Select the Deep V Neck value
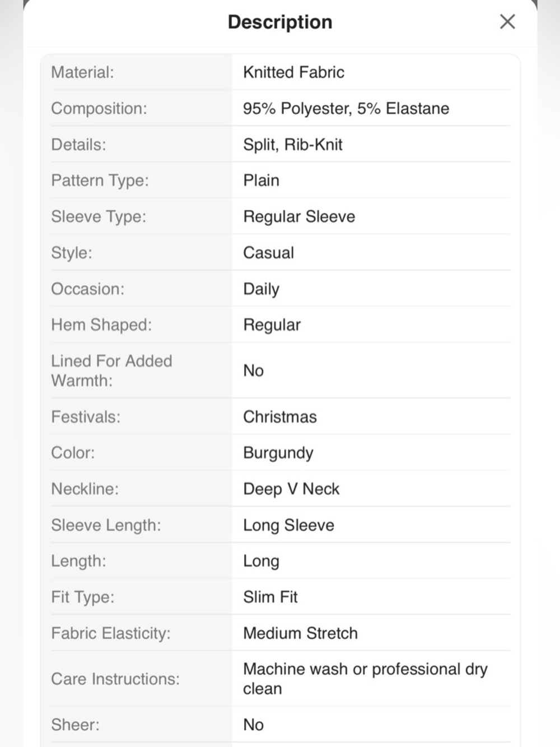The height and width of the screenshot is (747, 560). tap(291, 489)
